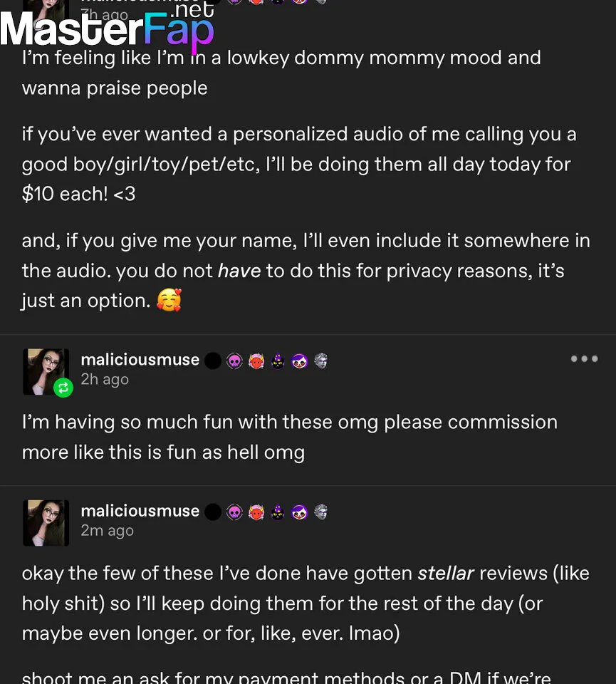Click the black cat witch badge, 2m post

tap(278, 512)
